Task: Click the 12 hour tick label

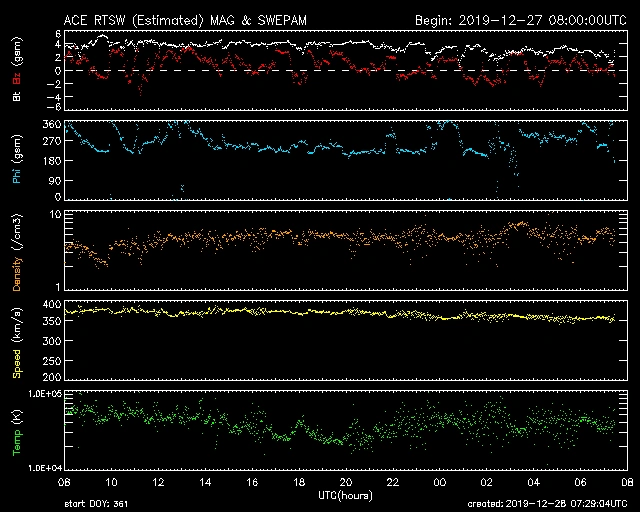Action: 158,481
